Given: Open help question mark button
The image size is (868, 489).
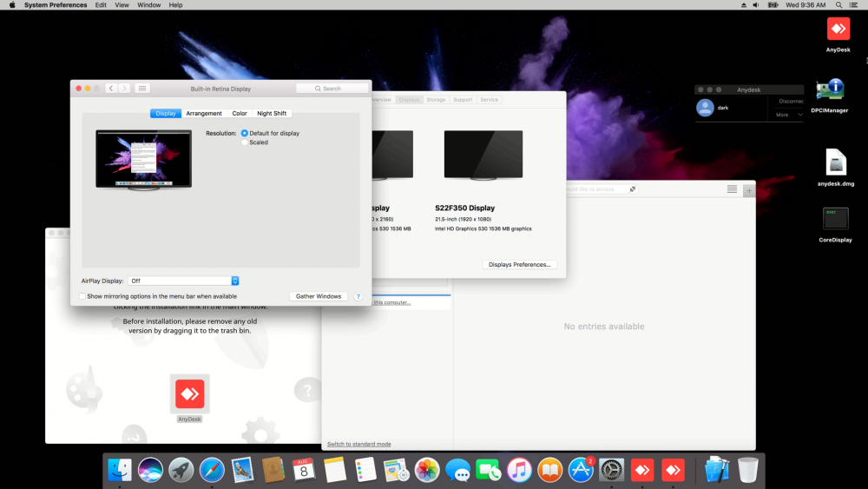Looking at the screenshot, I should [358, 296].
